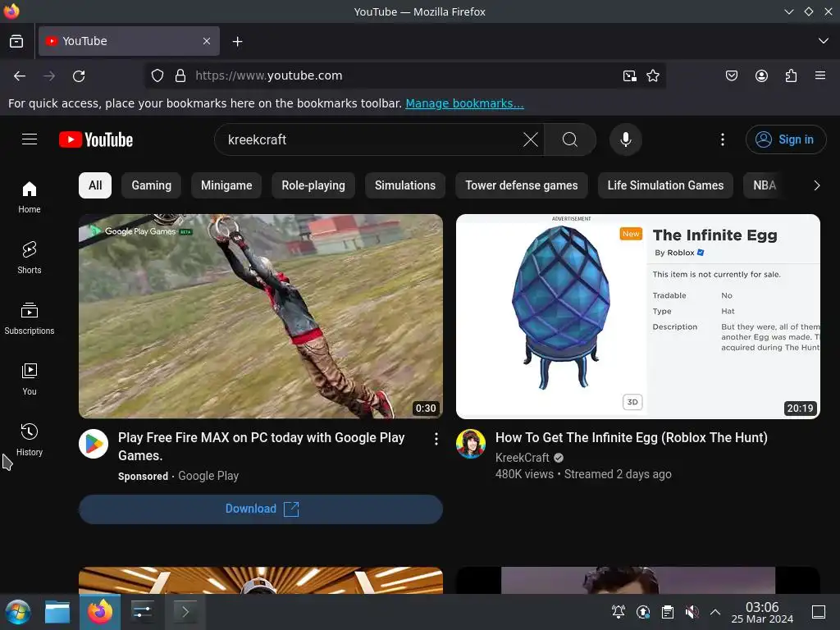Open system settings taskbar icon
This screenshot has height=630, width=840.
[x=143, y=612]
